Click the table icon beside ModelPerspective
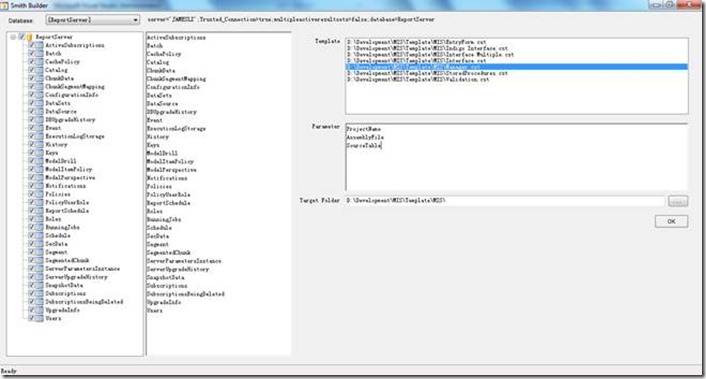 pyautogui.click(x=40, y=177)
